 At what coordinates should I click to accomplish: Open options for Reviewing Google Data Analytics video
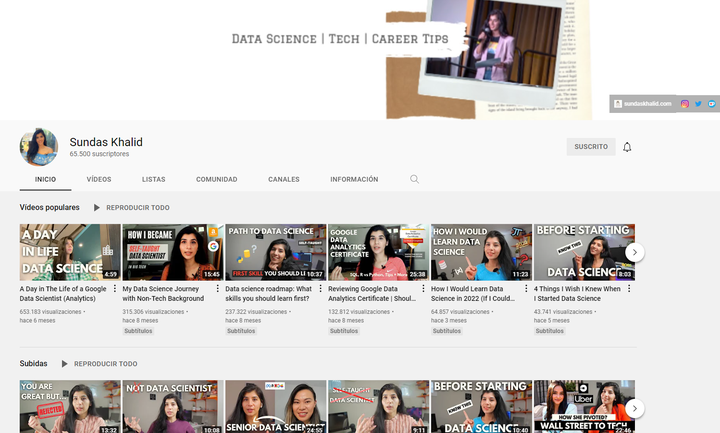tap(423, 289)
